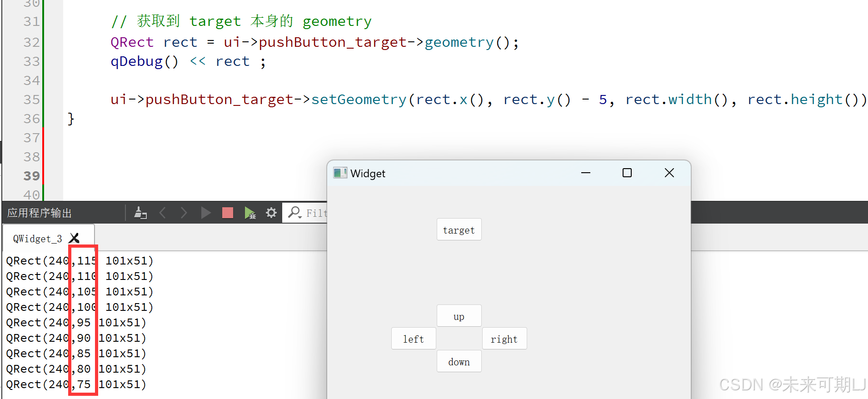Click output line QRect(240,75 101x51)
This screenshot has width=868, height=399.
click(x=76, y=384)
